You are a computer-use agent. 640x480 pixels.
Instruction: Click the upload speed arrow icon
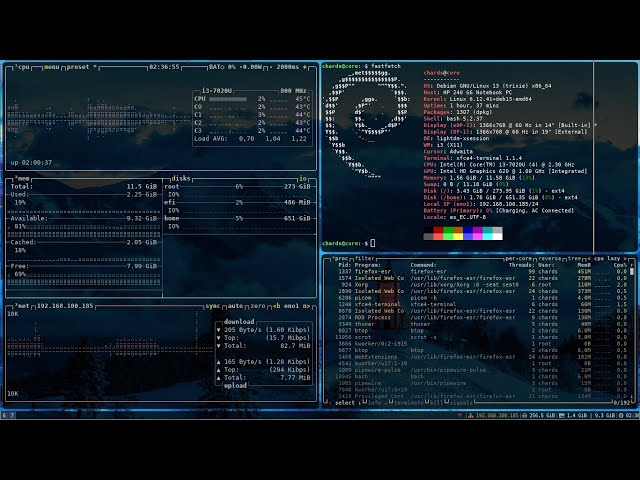[219, 362]
